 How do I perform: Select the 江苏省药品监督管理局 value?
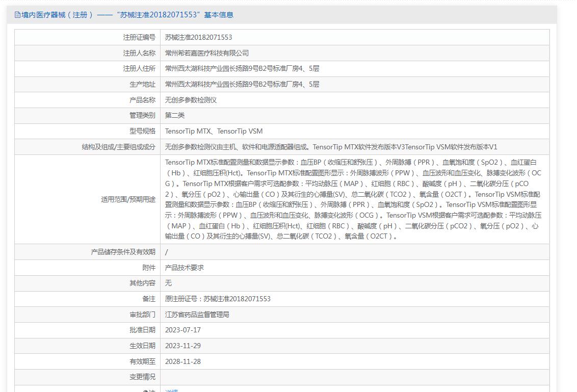pos(197,315)
